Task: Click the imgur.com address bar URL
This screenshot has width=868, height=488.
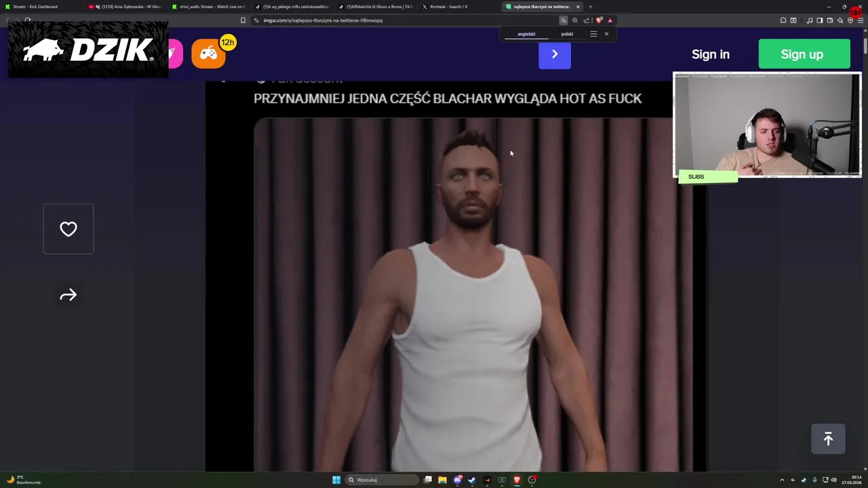Action: (x=323, y=20)
